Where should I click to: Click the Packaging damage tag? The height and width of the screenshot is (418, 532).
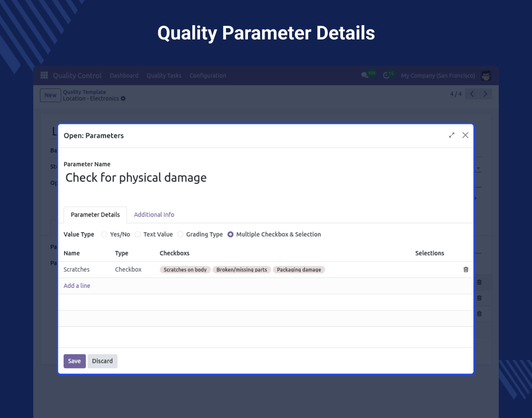pos(299,270)
